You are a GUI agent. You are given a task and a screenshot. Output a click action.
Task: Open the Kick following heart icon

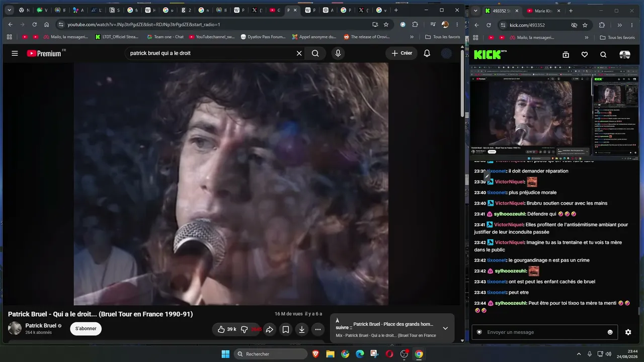584,55
